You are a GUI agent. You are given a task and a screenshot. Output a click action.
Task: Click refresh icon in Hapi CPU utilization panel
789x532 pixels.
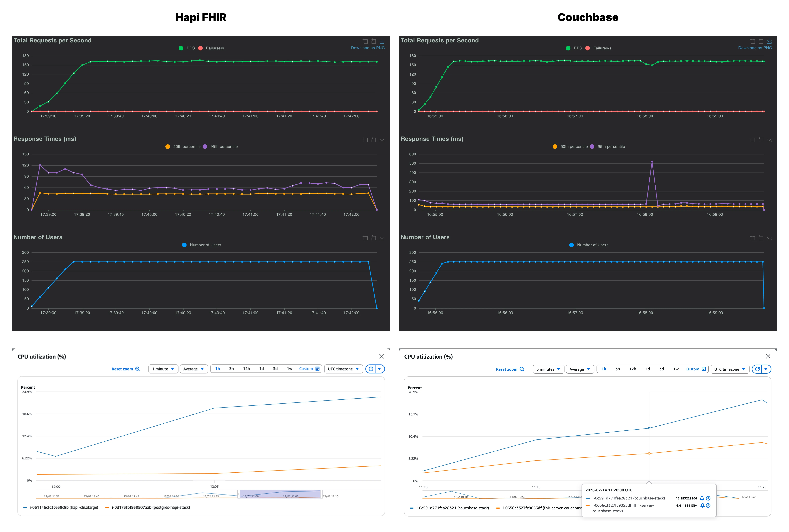pos(371,369)
